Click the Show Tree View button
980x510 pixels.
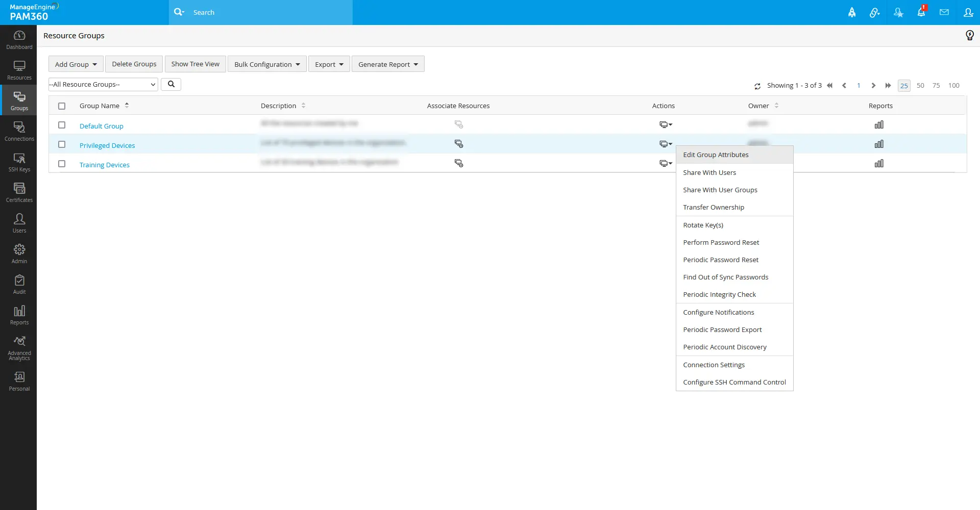pyautogui.click(x=195, y=64)
